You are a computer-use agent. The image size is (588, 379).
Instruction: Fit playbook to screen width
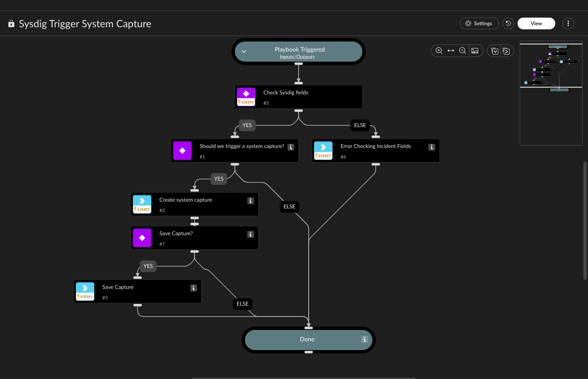[x=451, y=51]
